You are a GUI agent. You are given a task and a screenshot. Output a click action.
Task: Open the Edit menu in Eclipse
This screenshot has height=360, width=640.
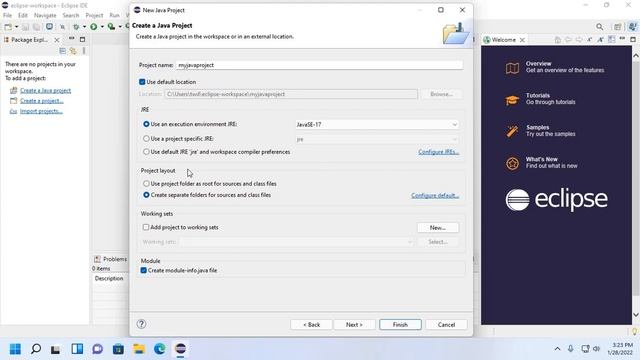[23, 16]
